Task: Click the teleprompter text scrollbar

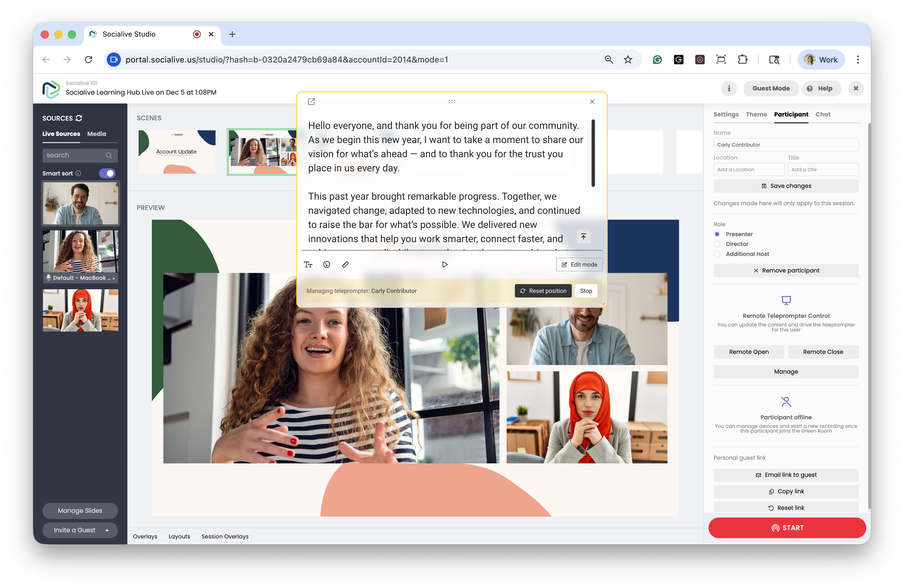Action: pos(593,153)
